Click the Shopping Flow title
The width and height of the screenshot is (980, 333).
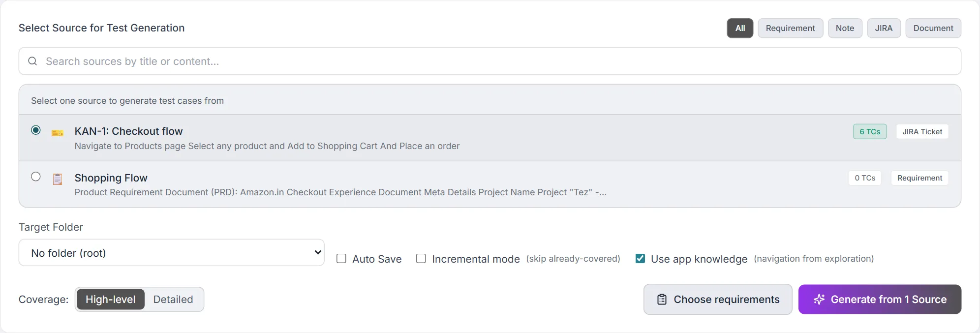(111, 178)
